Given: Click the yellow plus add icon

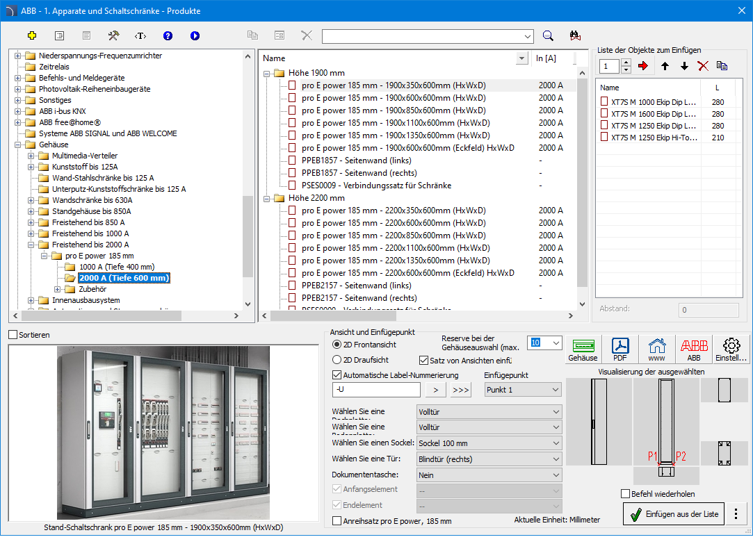Looking at the screenshot, I should pos(32,35).
